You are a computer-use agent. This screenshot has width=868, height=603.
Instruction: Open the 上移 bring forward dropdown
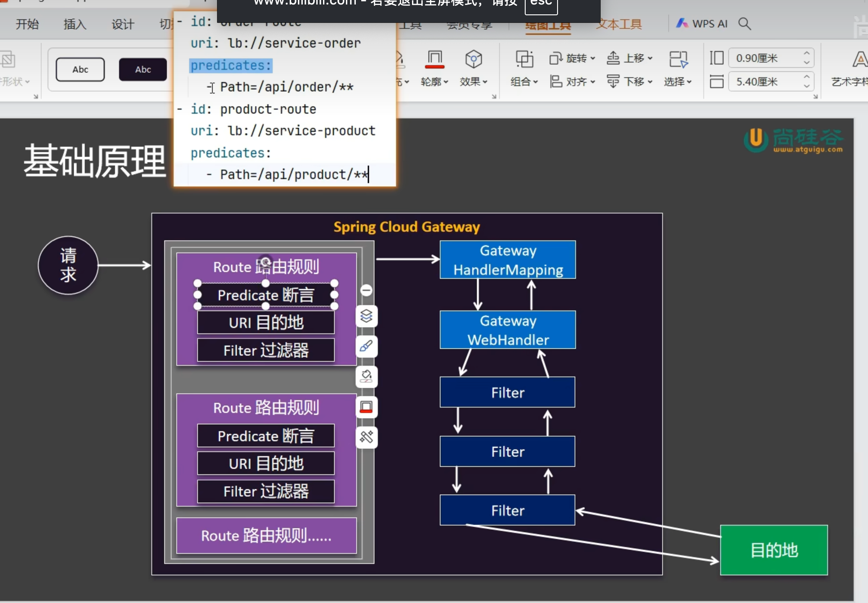(650, 58)
